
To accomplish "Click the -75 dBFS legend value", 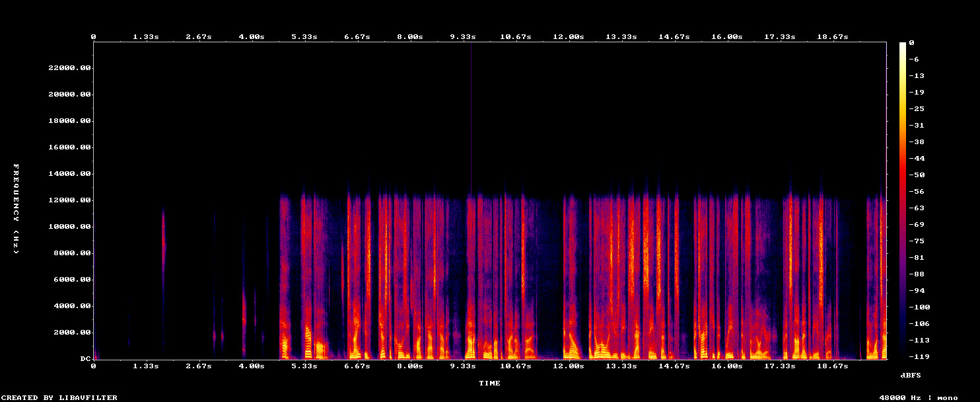I will coord(916,241).
